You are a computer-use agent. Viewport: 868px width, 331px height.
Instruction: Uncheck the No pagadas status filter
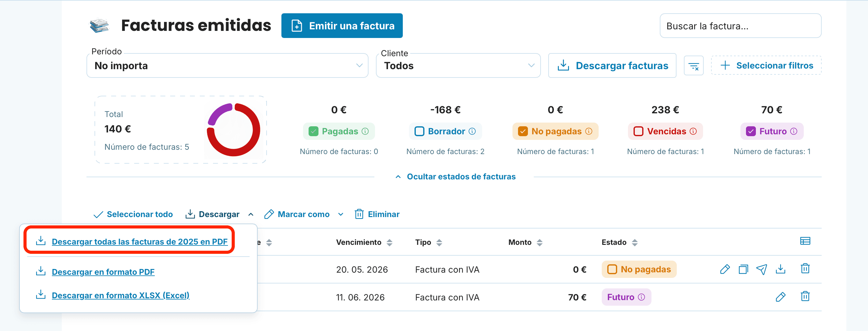(x=523, y=131)
